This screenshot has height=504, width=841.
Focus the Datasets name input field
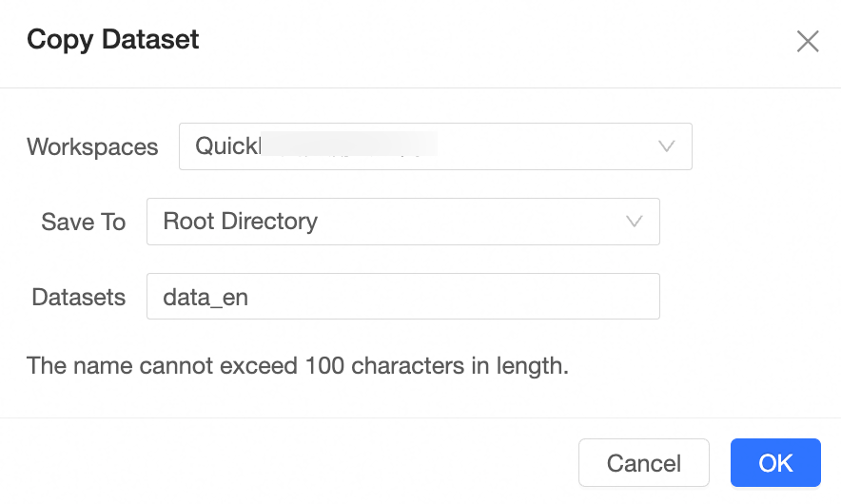coord(402,298)
